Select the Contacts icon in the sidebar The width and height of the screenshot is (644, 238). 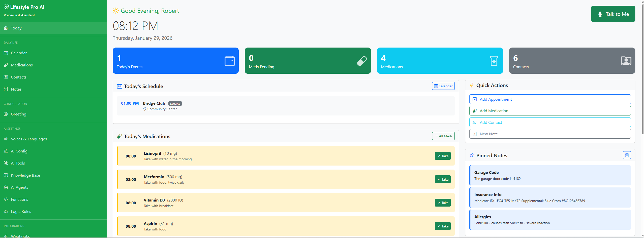[x=6, y=77]
